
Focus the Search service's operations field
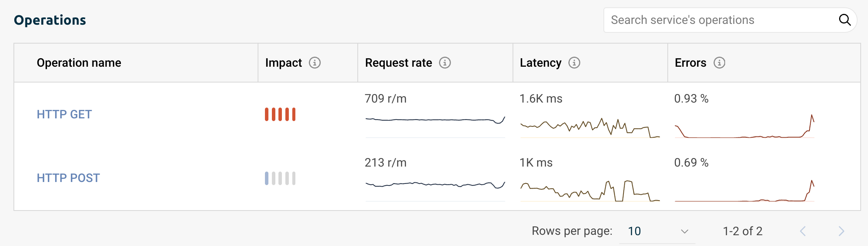(x=730, y=20)
